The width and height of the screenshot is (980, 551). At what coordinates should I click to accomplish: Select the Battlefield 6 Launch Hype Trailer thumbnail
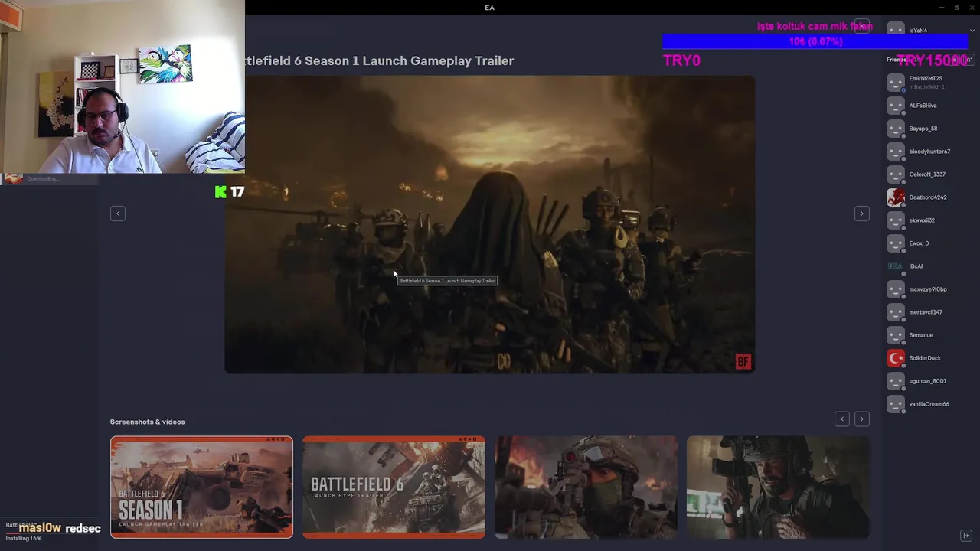[394, 487]
